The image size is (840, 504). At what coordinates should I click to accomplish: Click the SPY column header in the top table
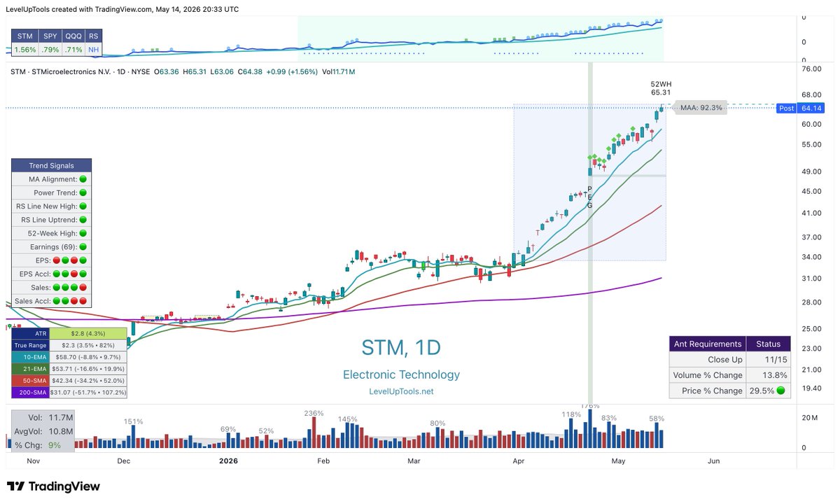click(50, 36)
